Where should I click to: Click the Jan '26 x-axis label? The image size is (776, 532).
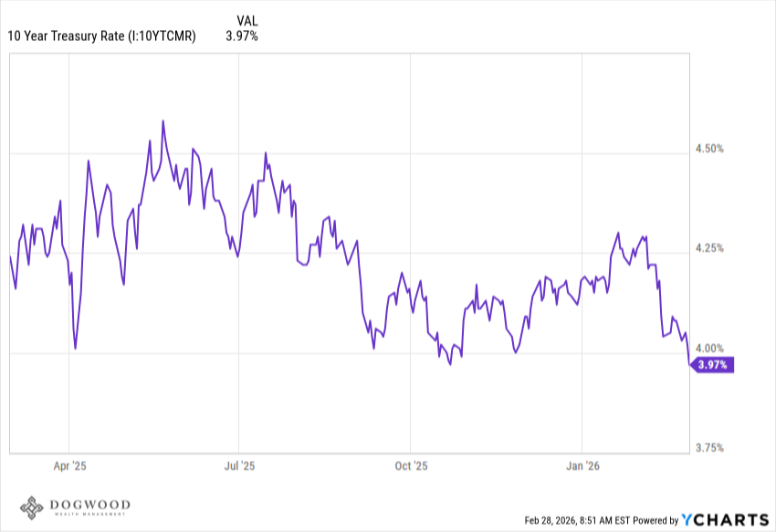[583, 465]
